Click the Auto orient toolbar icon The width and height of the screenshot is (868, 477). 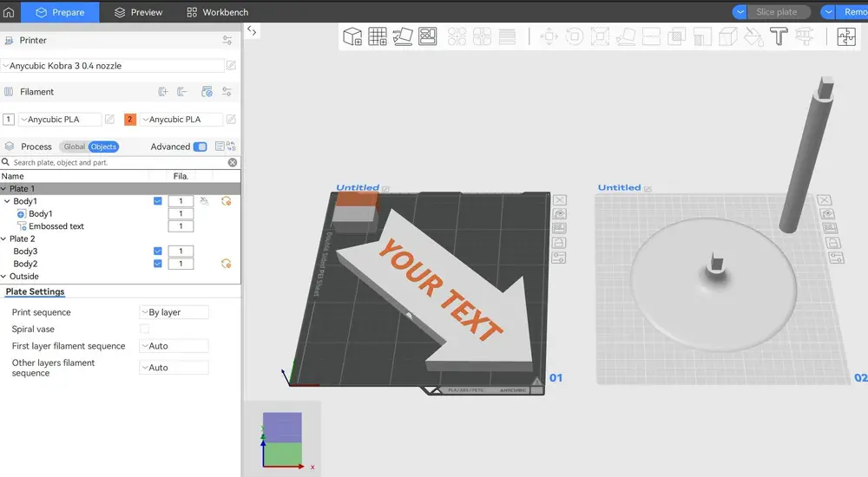pos(403,36)
